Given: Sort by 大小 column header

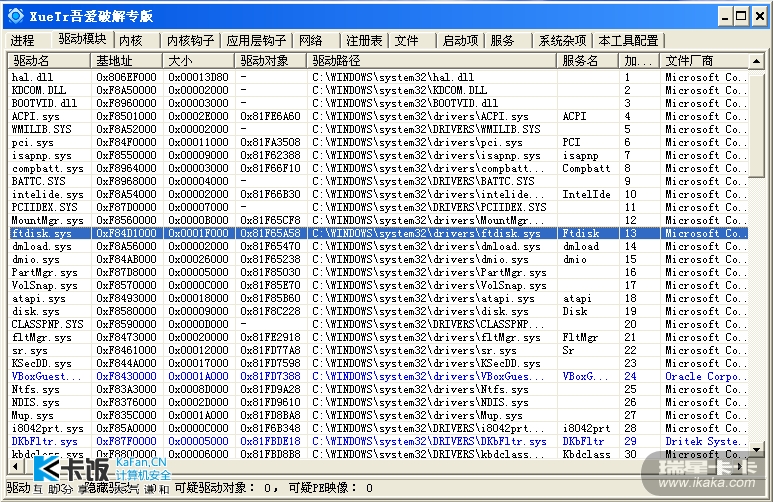Looking at the screenshot, I should pyautogui.click(x=198, y=61).
